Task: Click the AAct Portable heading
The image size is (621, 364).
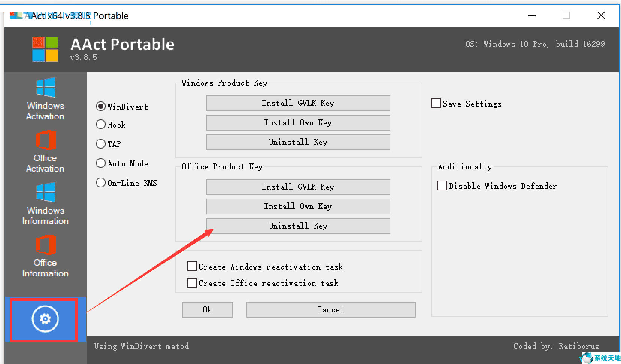Action: (x=122, y=44)
